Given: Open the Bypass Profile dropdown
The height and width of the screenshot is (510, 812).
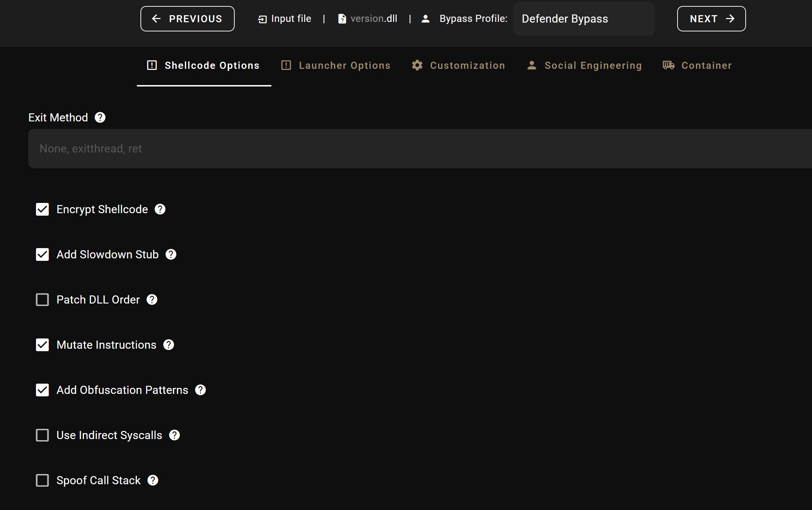Looking at the screenshot, I should tap(584, 19).
